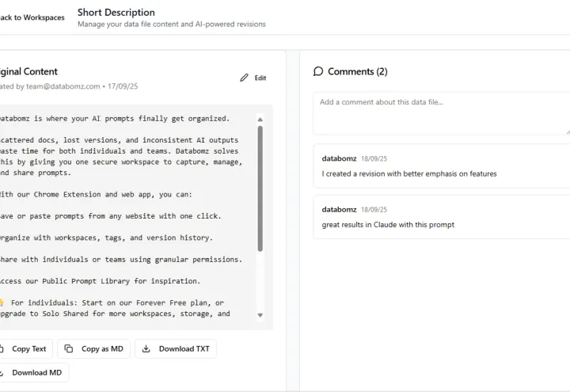
Task: Click the Copy as MD button text
Action: pos(102,348)
